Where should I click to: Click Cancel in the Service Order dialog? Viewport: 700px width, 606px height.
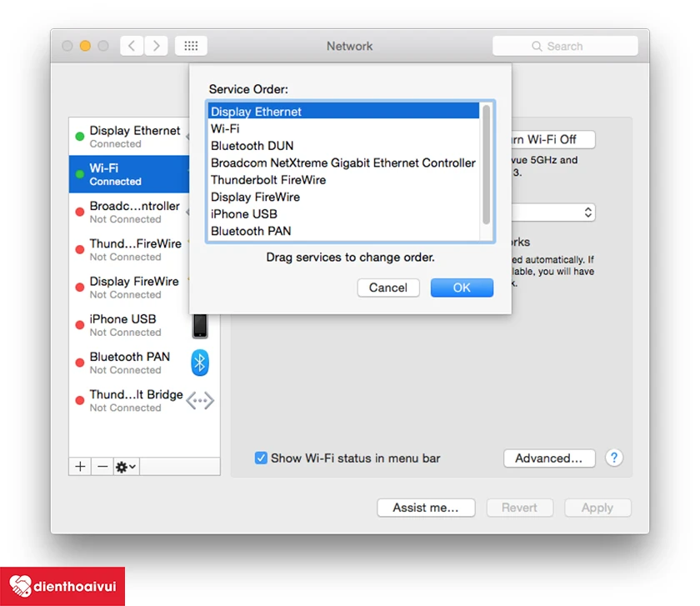pyautogui.click(x=388, y=288)
